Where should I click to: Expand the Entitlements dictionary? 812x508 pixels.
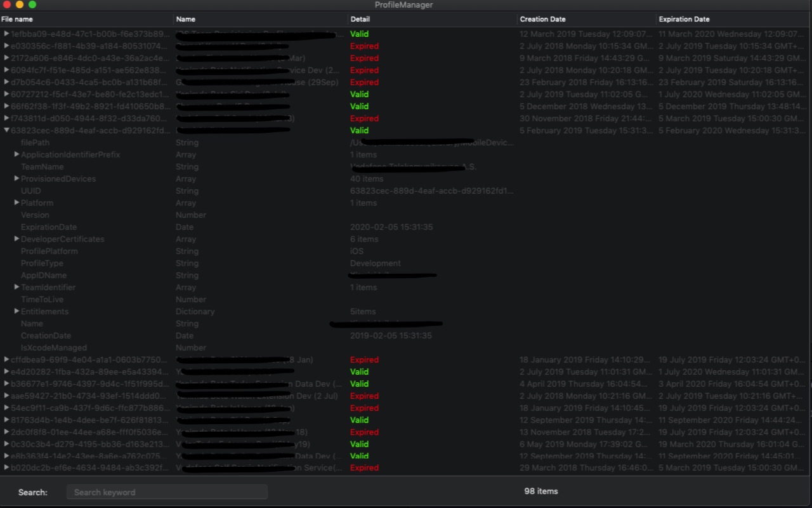point(16,311)
